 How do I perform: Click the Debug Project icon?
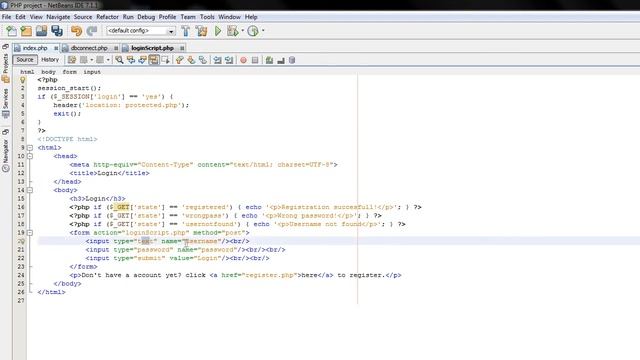233,31
